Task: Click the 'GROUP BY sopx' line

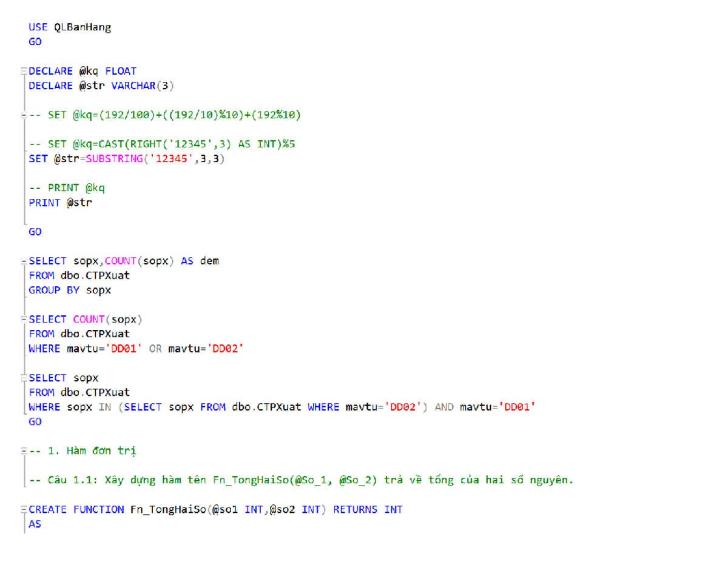Action: pos(70,290)
